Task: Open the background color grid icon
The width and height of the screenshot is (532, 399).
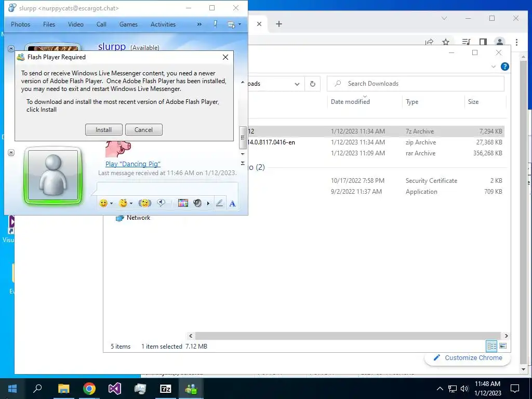Action: pyautogui.click(x=183, y=203)
